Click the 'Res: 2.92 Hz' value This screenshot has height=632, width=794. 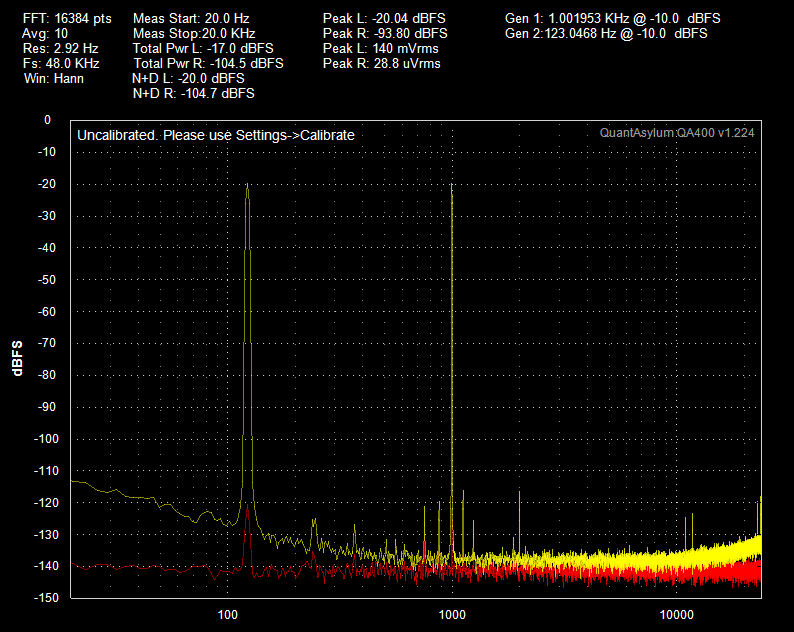[60, 49]
